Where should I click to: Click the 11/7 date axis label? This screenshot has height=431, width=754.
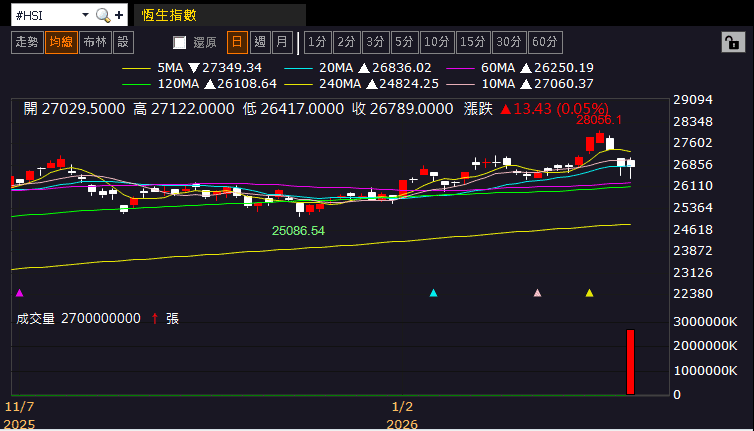[x=20, y=407]
